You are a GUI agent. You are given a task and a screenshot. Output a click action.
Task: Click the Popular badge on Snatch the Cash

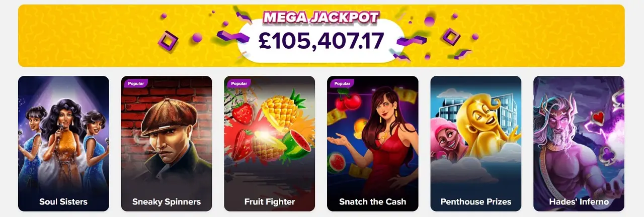(x=342, y=83)
